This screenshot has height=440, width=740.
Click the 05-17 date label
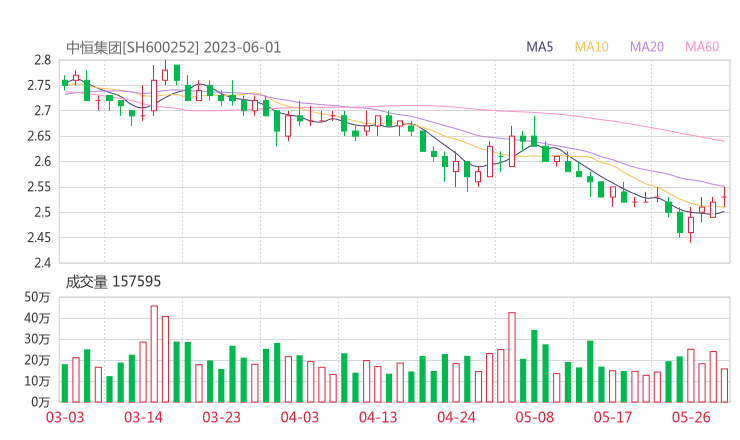point(613,417)
